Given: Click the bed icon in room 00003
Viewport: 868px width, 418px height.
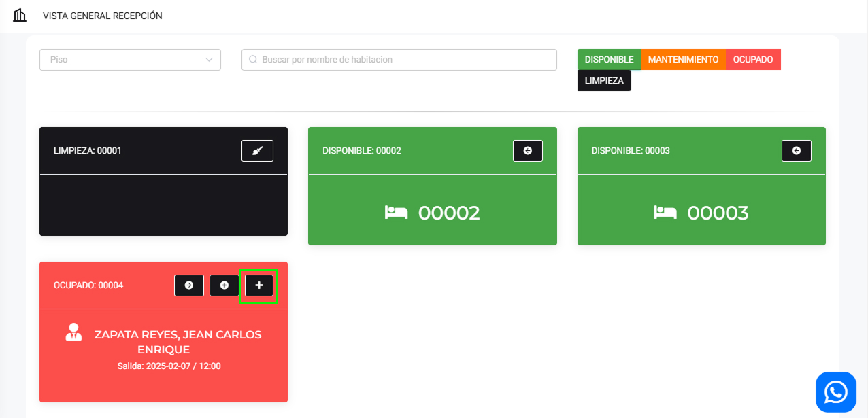Looking at the screenshot, I should 665,213.
